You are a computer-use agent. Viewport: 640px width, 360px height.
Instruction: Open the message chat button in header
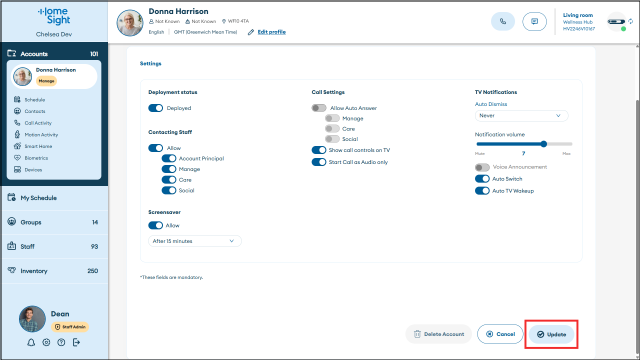coord(534,22)
